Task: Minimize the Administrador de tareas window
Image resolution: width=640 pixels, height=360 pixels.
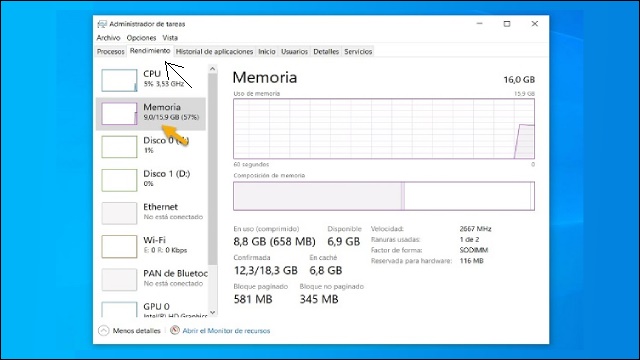Action: point(480,24)
